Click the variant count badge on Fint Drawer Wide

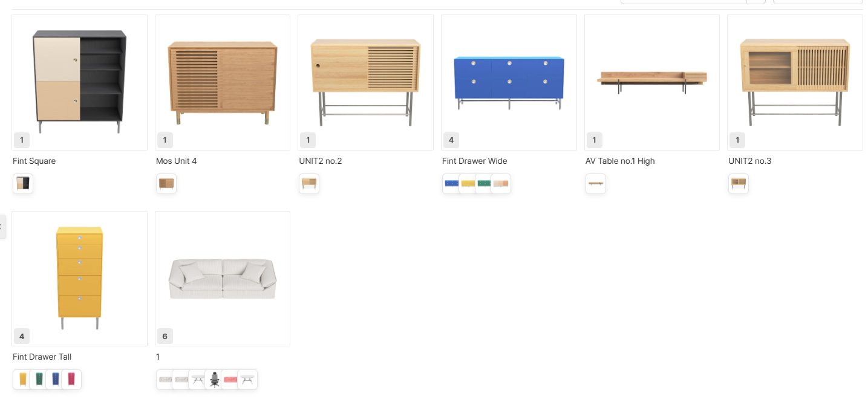click(x=451, y=140)
